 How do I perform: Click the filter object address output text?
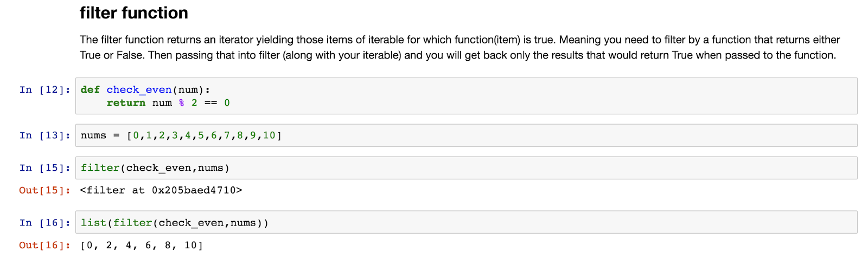[161, 190]
